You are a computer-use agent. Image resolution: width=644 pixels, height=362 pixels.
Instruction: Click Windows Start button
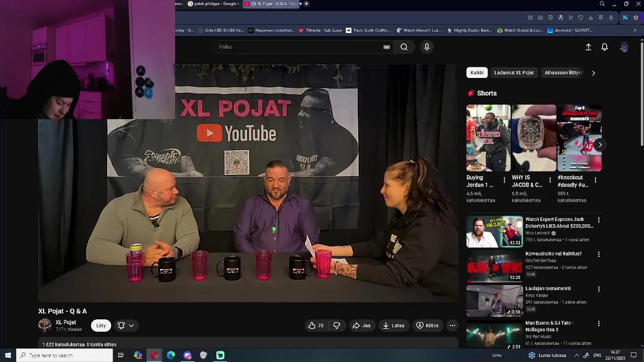tap(8, 355)
